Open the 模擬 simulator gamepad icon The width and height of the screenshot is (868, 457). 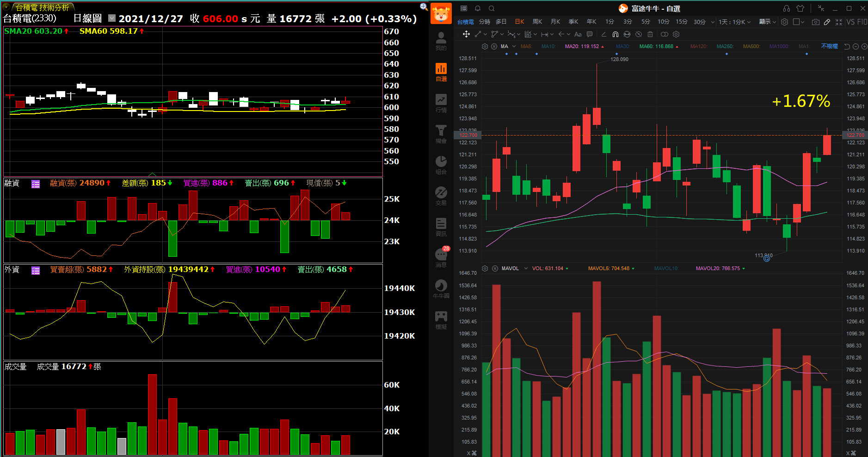point(441,320)
